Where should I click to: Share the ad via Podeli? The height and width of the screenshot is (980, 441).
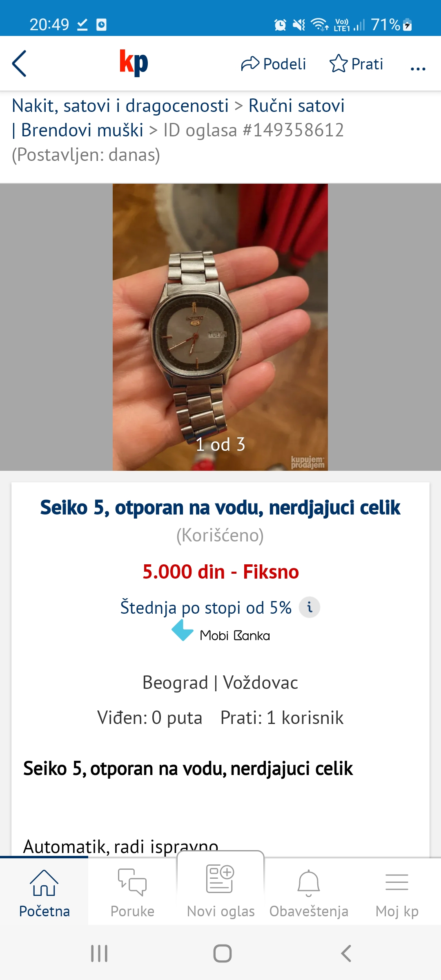[x=273, y=64]
